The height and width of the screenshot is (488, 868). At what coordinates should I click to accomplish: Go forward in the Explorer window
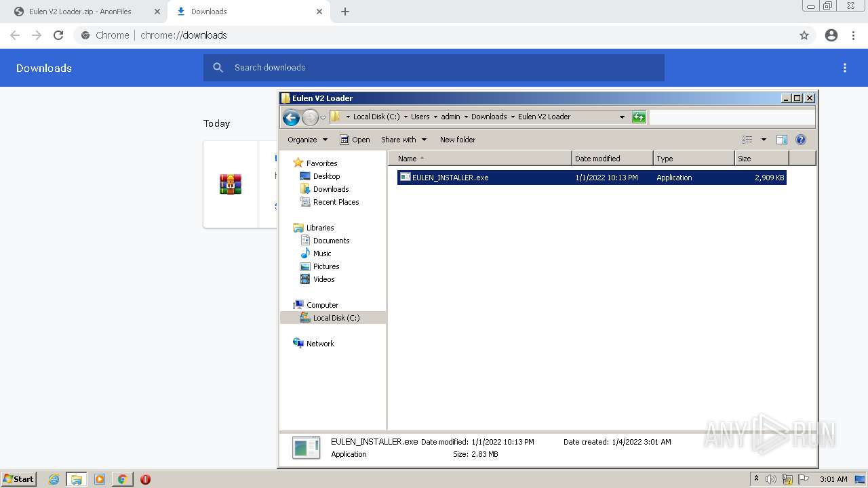pos(310,117)
